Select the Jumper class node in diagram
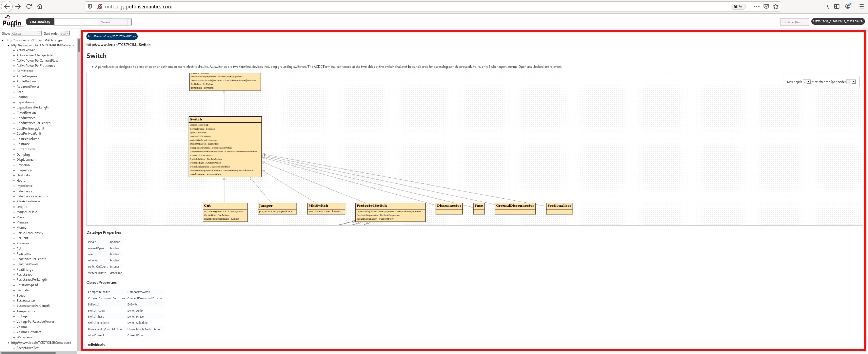Image resolution: width=868 pixels, height=354 pixels. coord(277,209)
